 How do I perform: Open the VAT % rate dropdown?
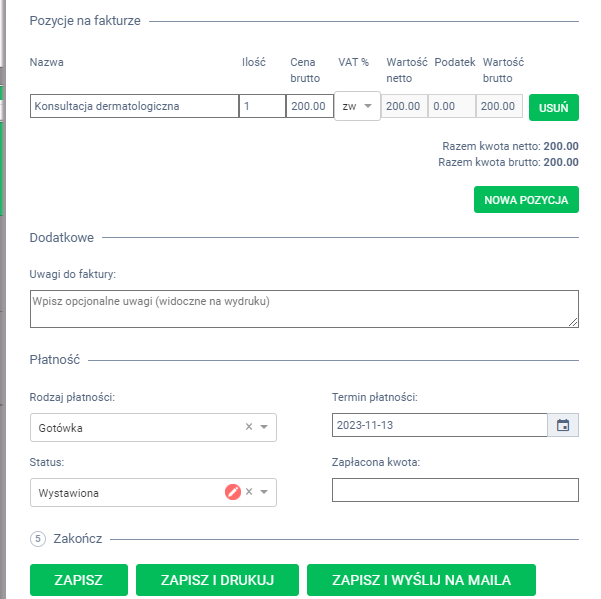[x=357, y=106]
